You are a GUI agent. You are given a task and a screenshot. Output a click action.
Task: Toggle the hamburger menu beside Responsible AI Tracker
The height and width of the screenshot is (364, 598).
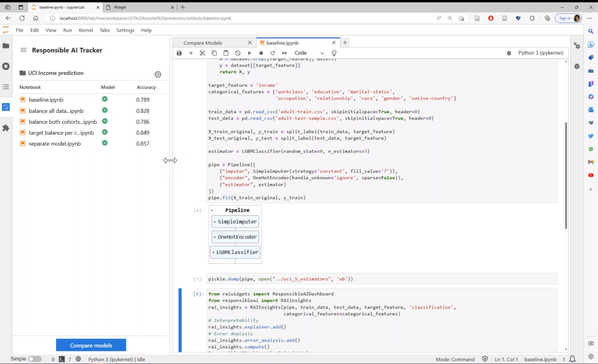click(x=23, y=50)
